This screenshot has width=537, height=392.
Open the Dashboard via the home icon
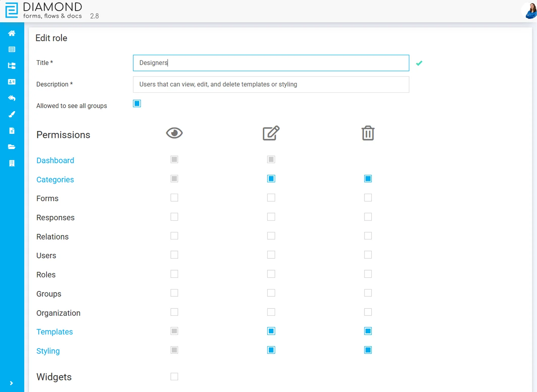(x=12, y=33)
